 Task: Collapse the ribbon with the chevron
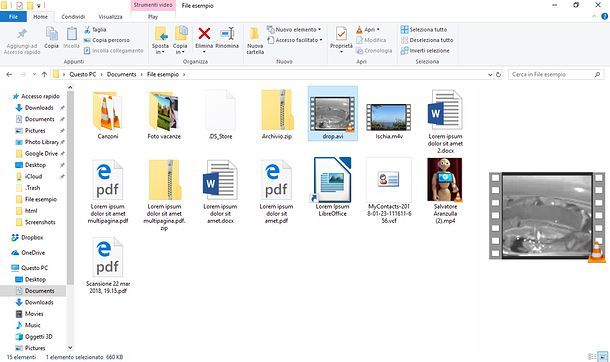coord(594,16)
